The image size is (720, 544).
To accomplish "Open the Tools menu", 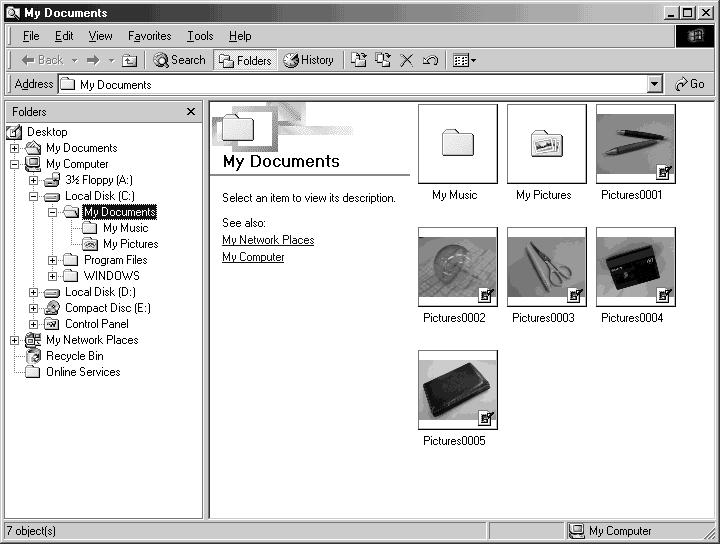I will point(200,36).
